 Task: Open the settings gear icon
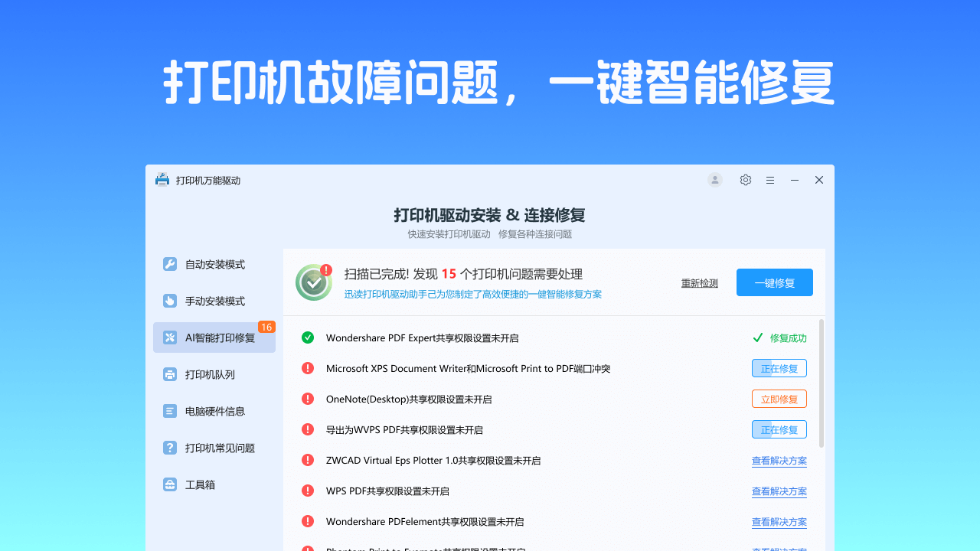click(745, 180)
